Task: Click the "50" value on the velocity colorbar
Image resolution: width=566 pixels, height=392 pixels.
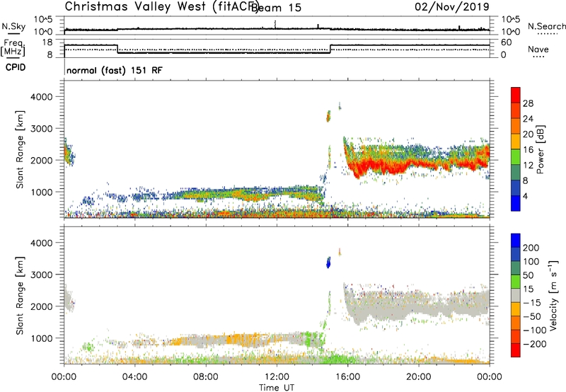Action: click(x=528, y=275)
